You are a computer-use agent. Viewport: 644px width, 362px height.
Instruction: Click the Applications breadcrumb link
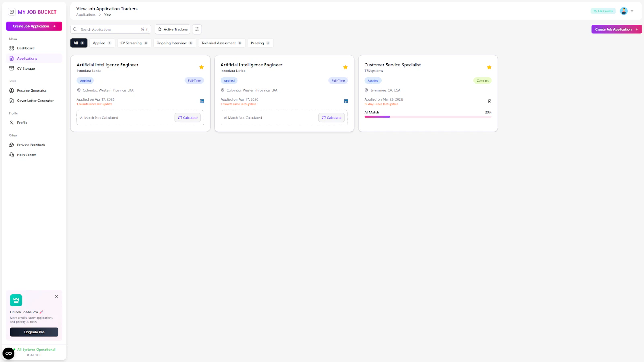[x=86, y=15]
